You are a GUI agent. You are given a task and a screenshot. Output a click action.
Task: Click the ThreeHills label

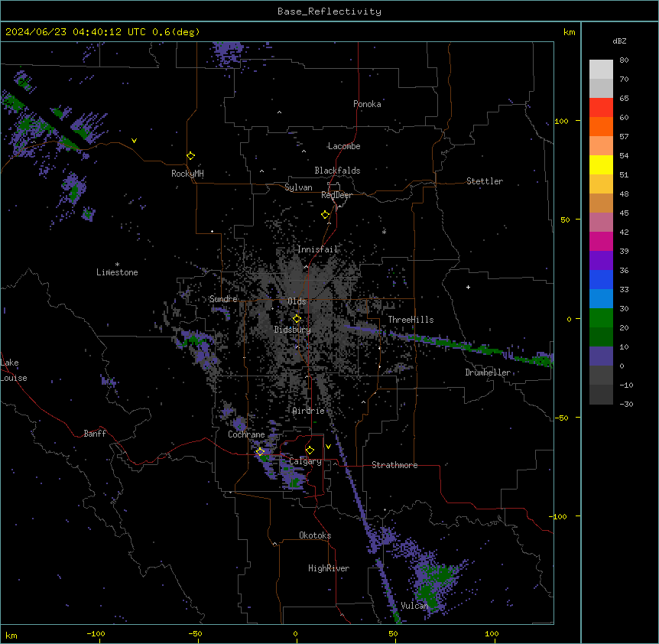click(411, 320)
